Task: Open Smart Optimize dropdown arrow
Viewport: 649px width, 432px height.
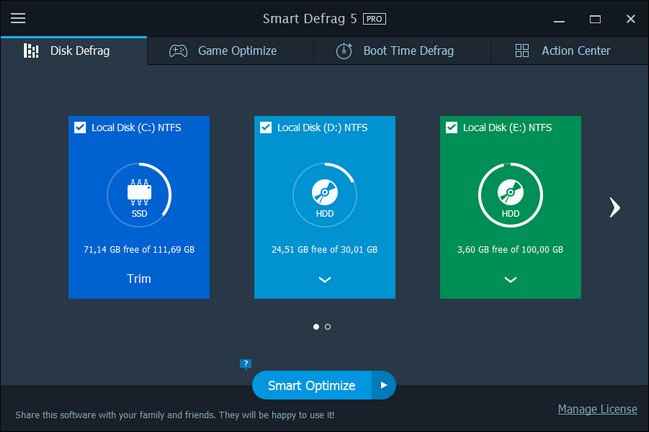Action: (x=384, y=385)
